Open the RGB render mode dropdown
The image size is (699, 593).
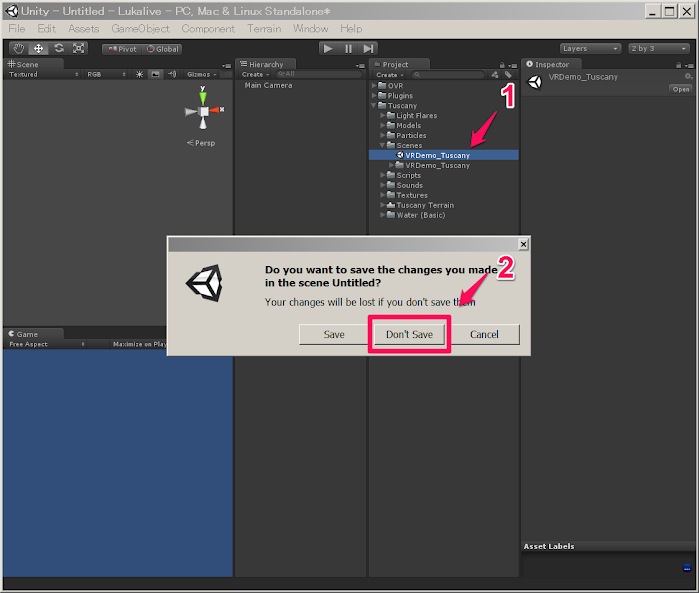[x=106, y=74]
